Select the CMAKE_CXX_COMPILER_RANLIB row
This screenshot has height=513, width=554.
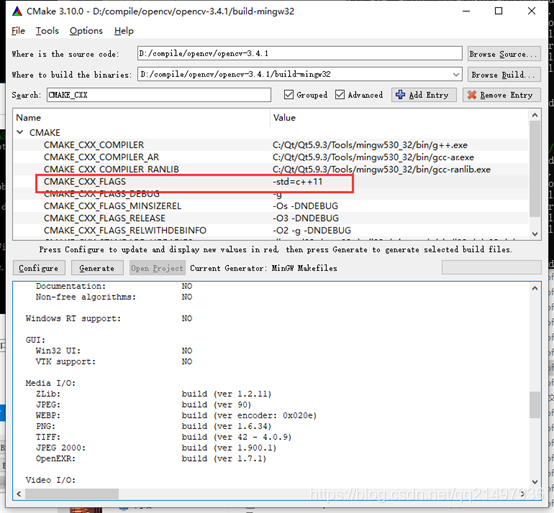[270, 169]
